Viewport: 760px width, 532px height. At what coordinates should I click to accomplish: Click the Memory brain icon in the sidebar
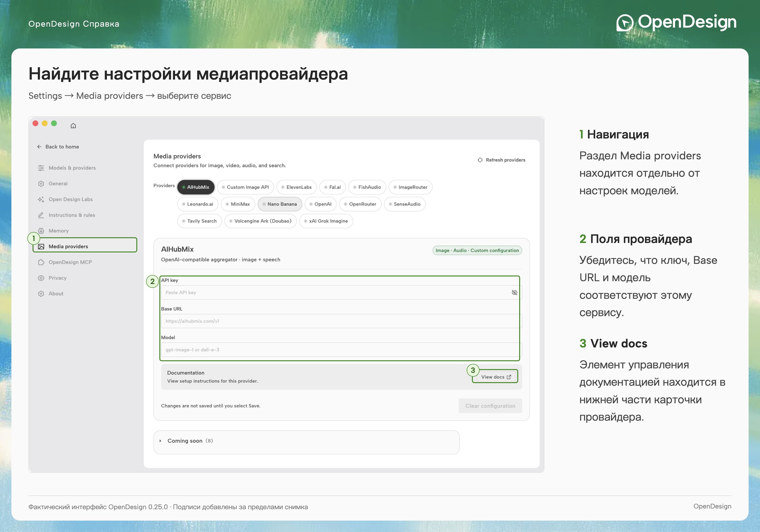[41, 231]
